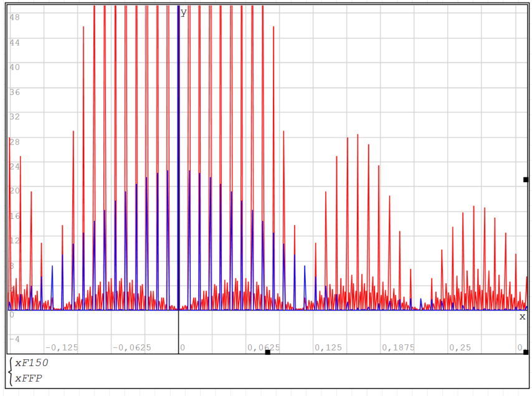Click the 0,1875 tick label on x-axis
The height and width of the screenshot is (396, 532).
[398, 347]
